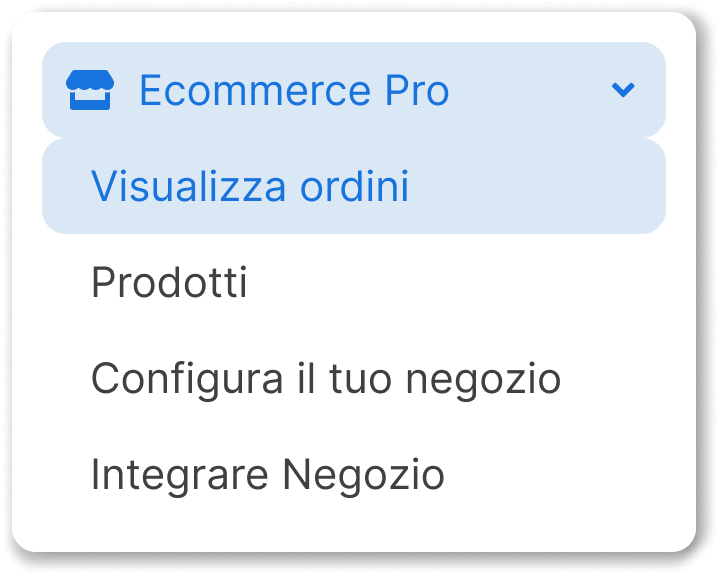Select Prodotti from the submenu
Screen dimensions: 720x576
click(x=354, y=282)
